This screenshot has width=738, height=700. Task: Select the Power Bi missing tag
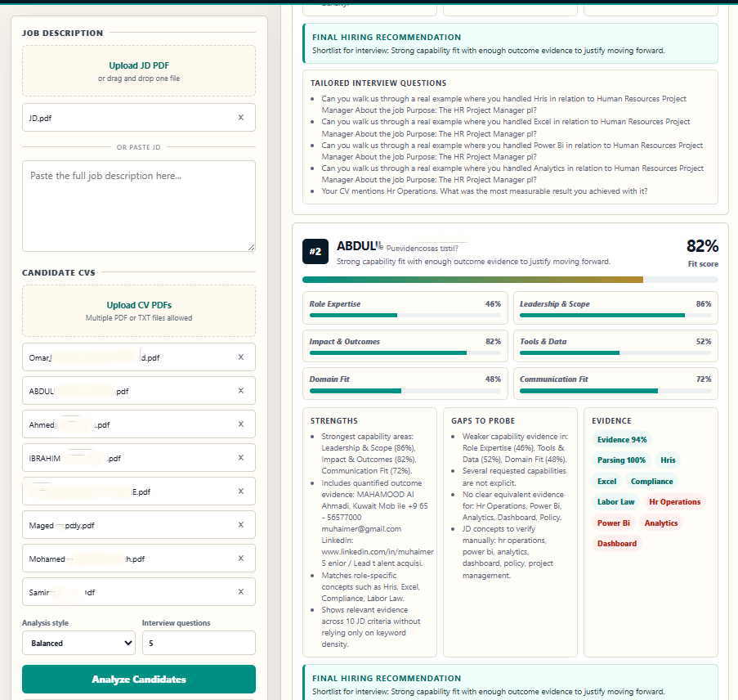(x=613, y=523)
